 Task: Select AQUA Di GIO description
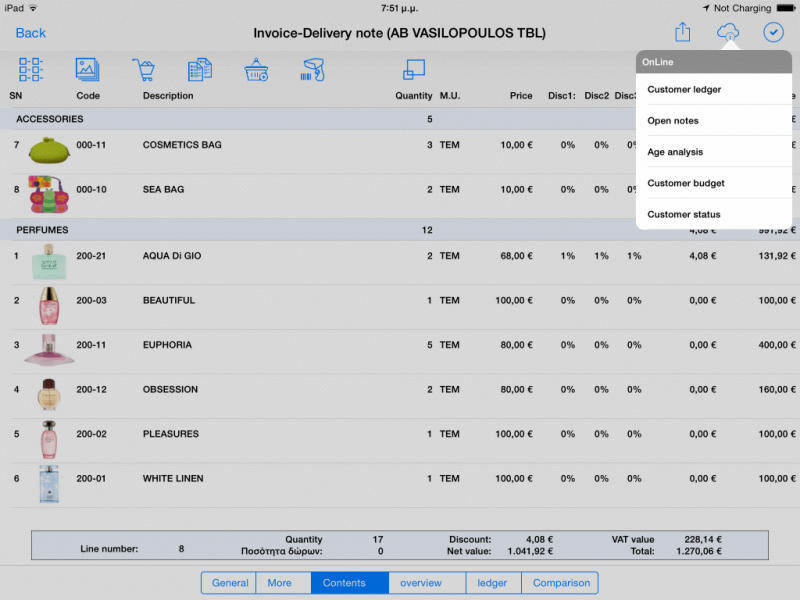[x=172, y=256]
